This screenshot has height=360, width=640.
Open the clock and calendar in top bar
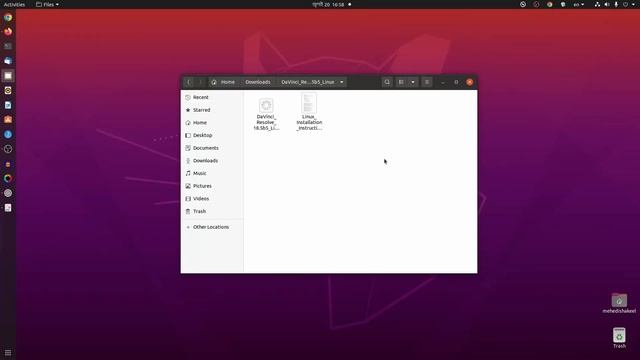[x=329, y=4]
